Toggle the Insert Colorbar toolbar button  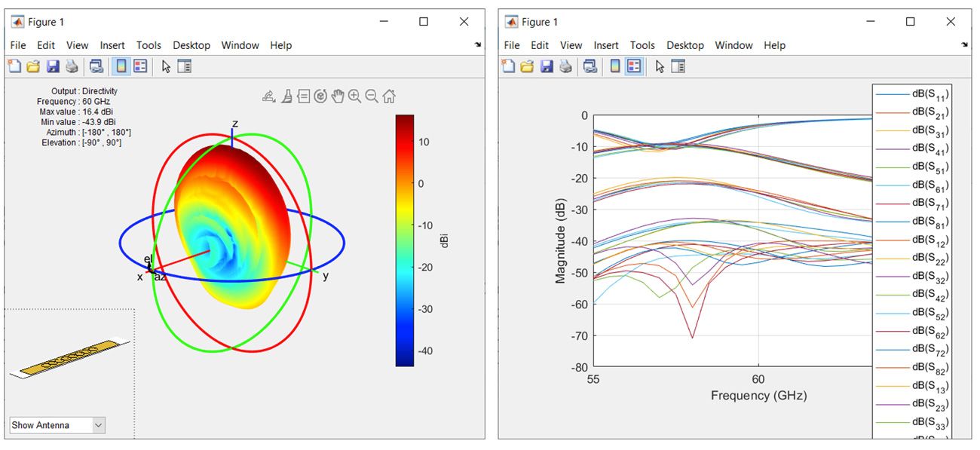pos(119,66)
